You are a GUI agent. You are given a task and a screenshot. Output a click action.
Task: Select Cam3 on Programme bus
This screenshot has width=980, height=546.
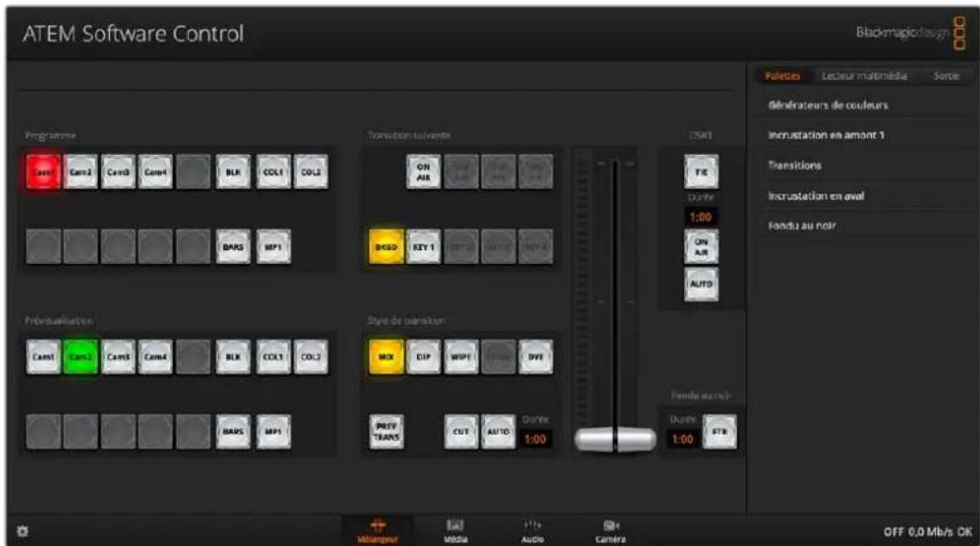click(x=118, y=171)
